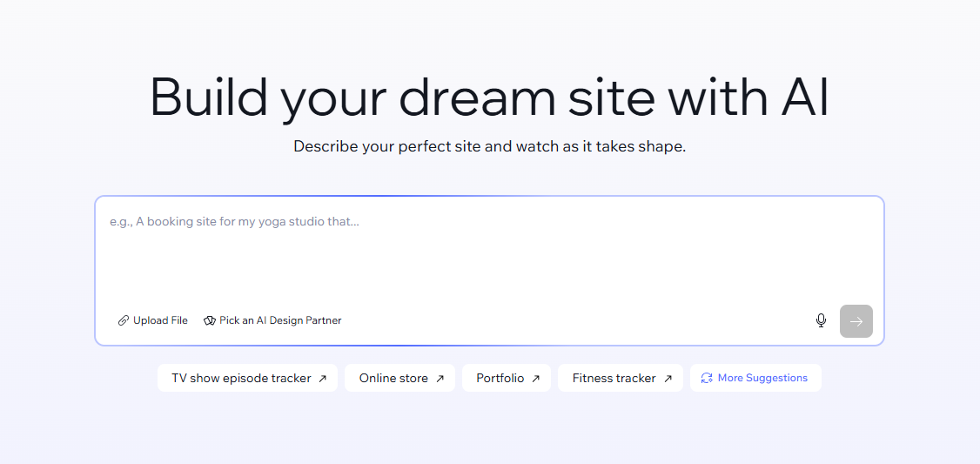Click the microphone voice input icon
The height and width of the screenshot is (464, 980).
point(821,321)
